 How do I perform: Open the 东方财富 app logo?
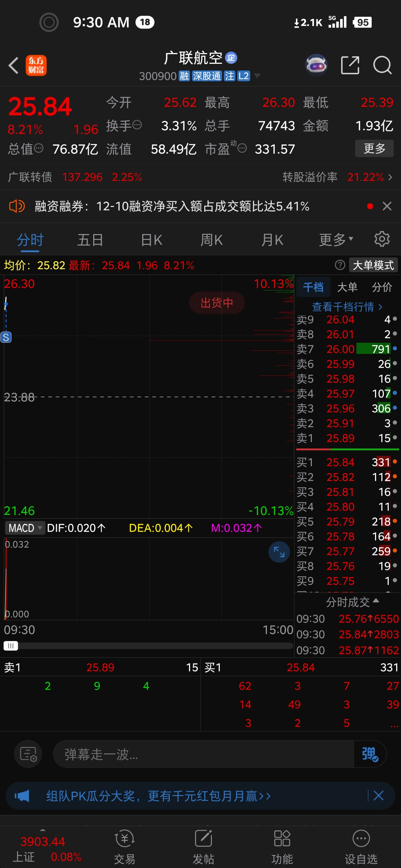[36, 66]
